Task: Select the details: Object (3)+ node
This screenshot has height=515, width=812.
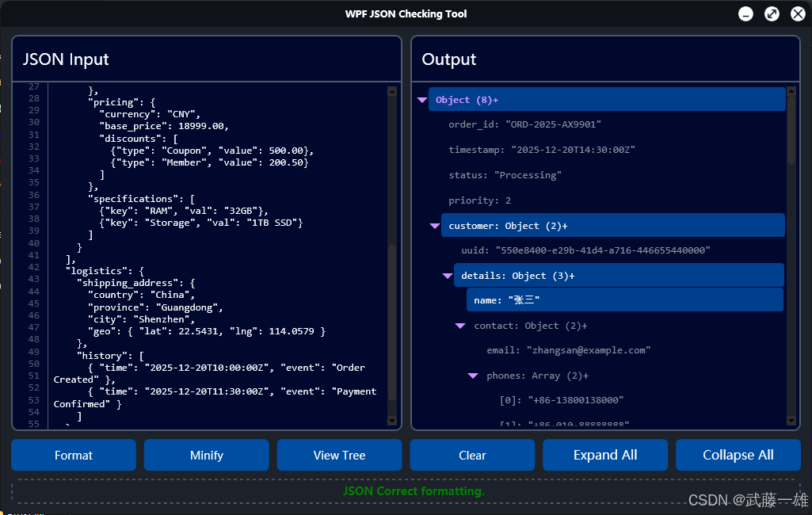Action: tap(619, 275)
